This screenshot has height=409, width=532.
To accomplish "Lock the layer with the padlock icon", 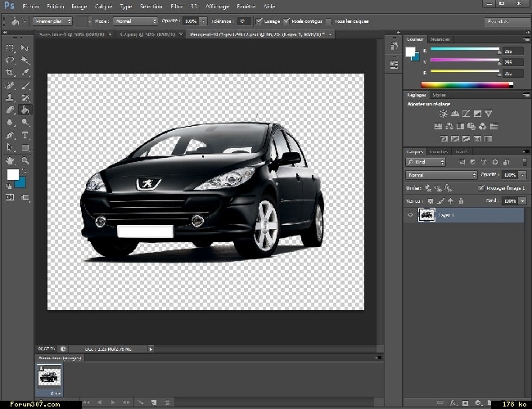I will [x=461, y=201].
